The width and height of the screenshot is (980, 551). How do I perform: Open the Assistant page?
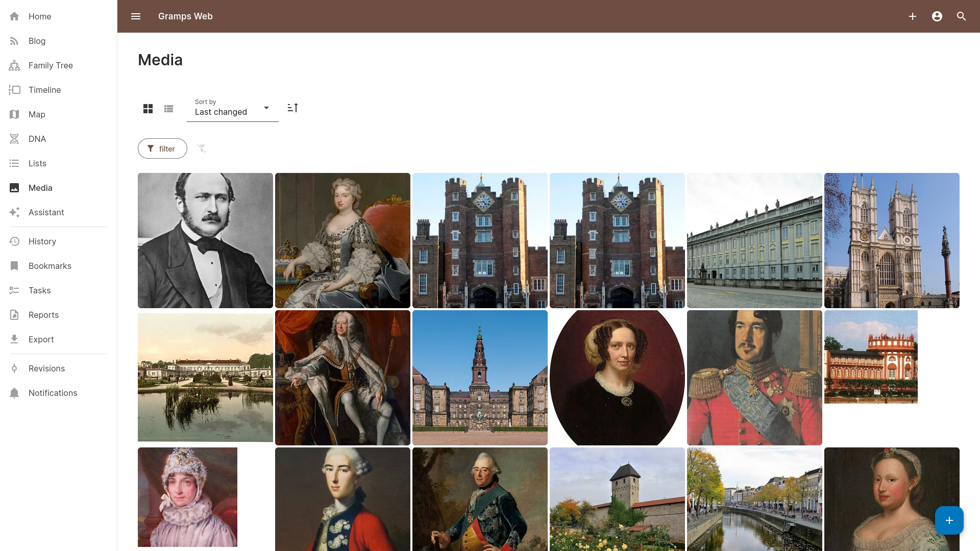(x=46, y=212)
